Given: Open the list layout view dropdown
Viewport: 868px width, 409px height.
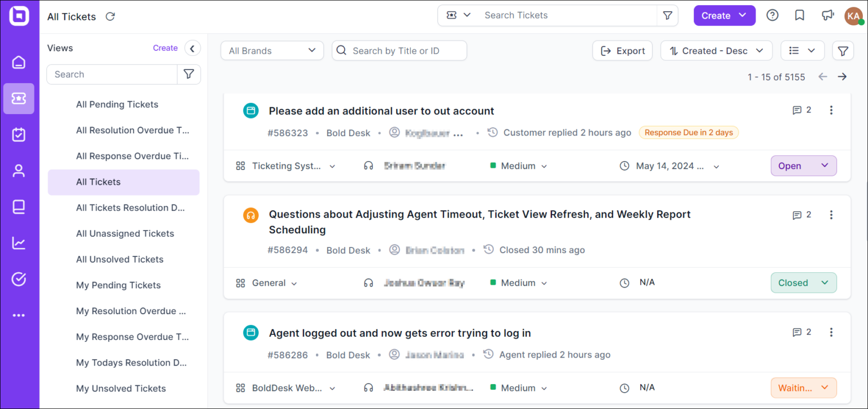Looking at the screenshot, I should coord(802,51).
